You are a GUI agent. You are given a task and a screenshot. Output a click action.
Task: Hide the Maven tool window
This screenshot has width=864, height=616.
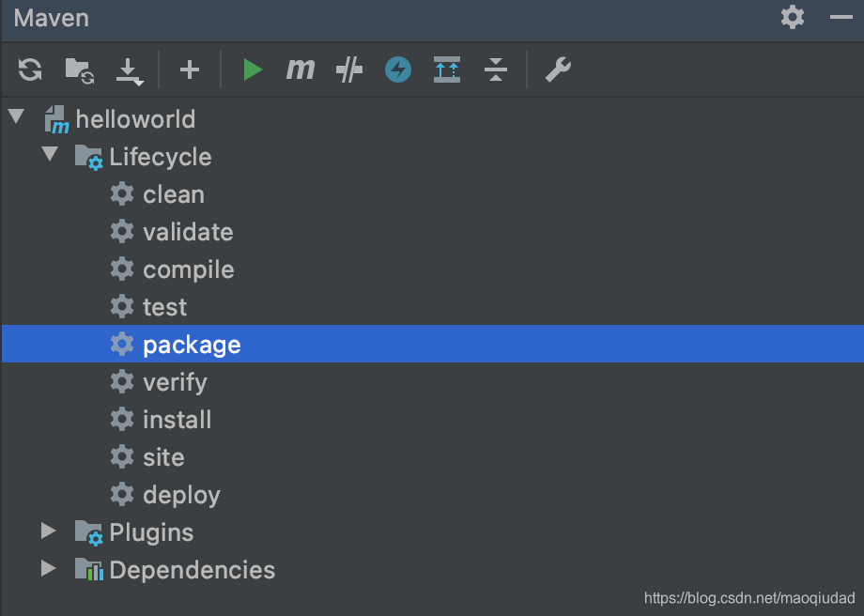click(x=841, y=18)
